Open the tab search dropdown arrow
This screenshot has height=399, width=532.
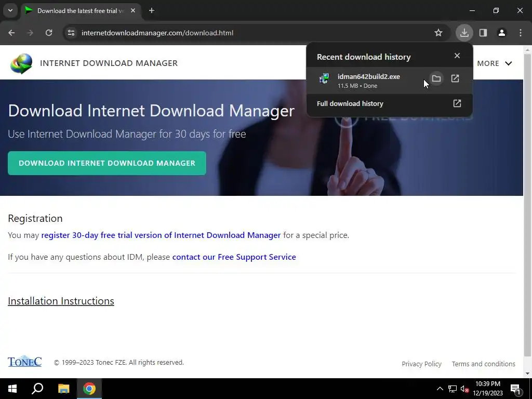10,10
